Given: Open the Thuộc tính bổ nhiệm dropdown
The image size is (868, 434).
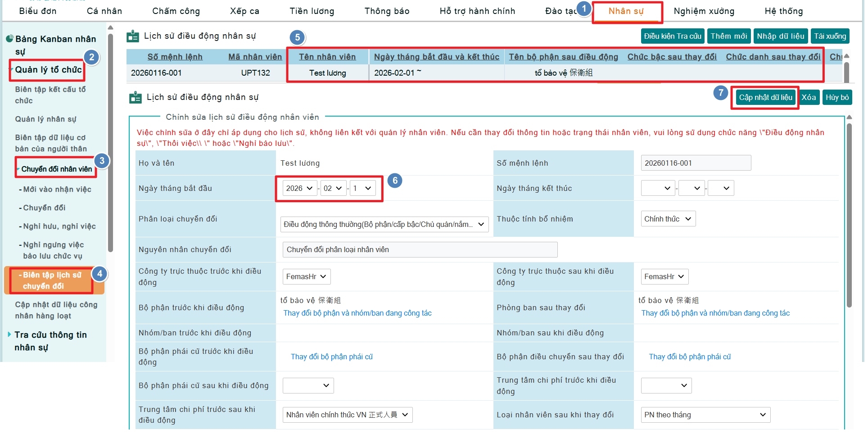Looking at the screenshot, I should pos(668,219).
